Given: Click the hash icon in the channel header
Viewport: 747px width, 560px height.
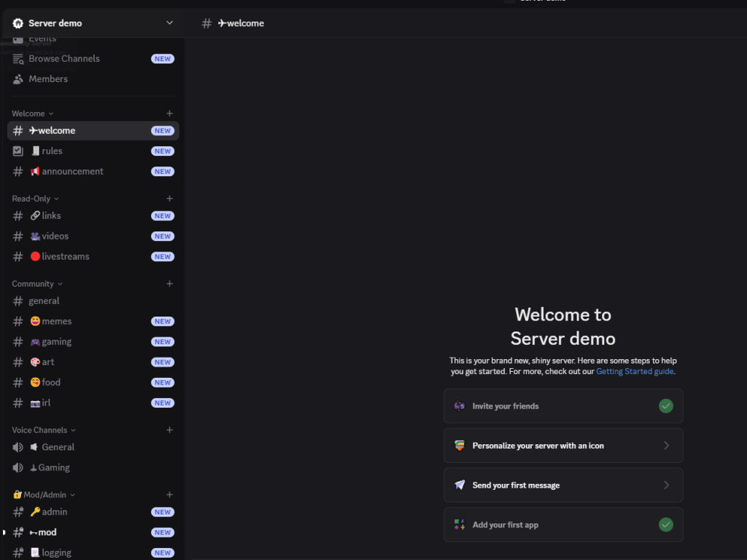Looking at the screenshot, I should tap(206, 23).
